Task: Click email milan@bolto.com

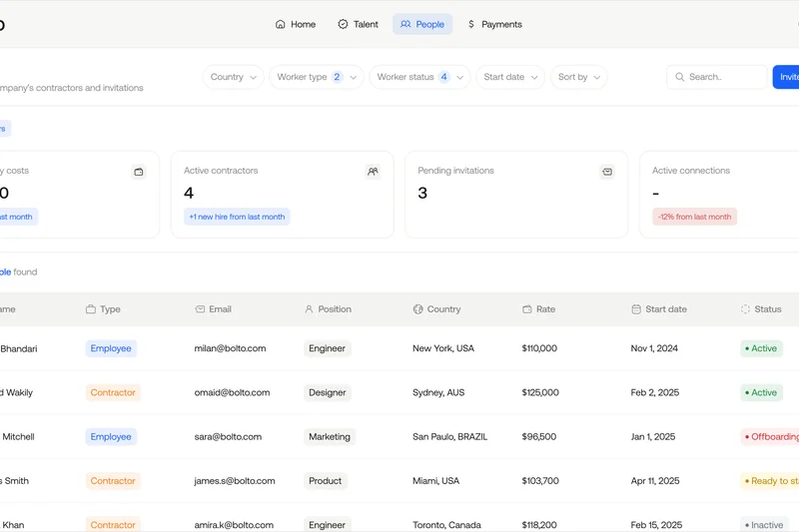Action: 230,348
